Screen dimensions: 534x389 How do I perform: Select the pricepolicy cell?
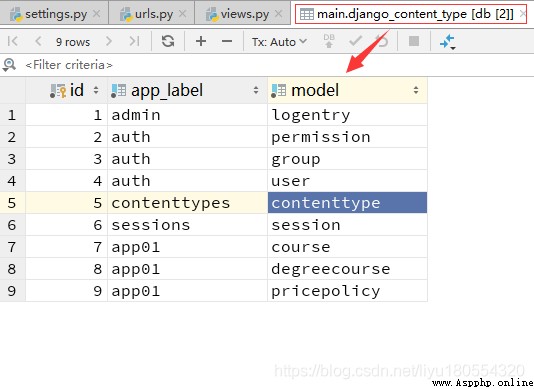point(348,291)
